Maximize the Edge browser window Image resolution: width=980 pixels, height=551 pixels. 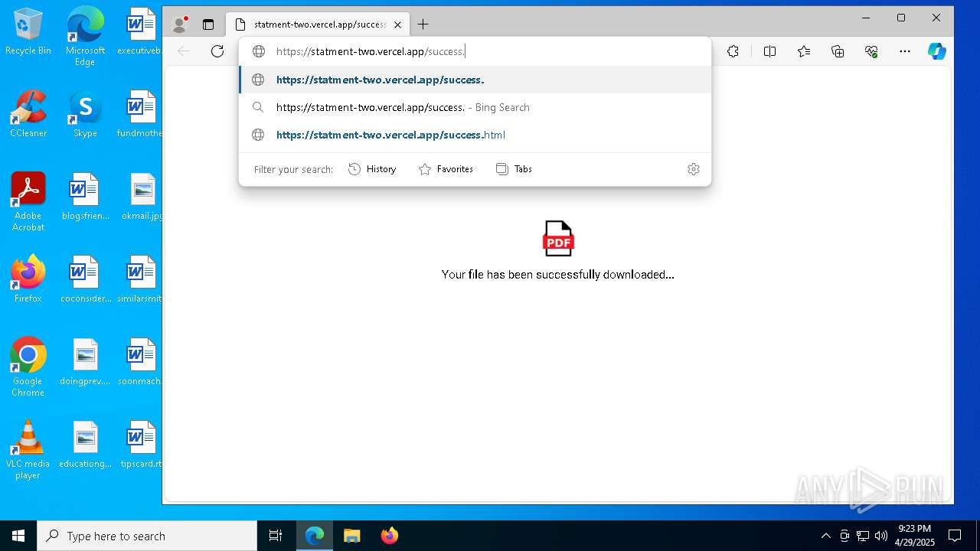click(901, 18)
